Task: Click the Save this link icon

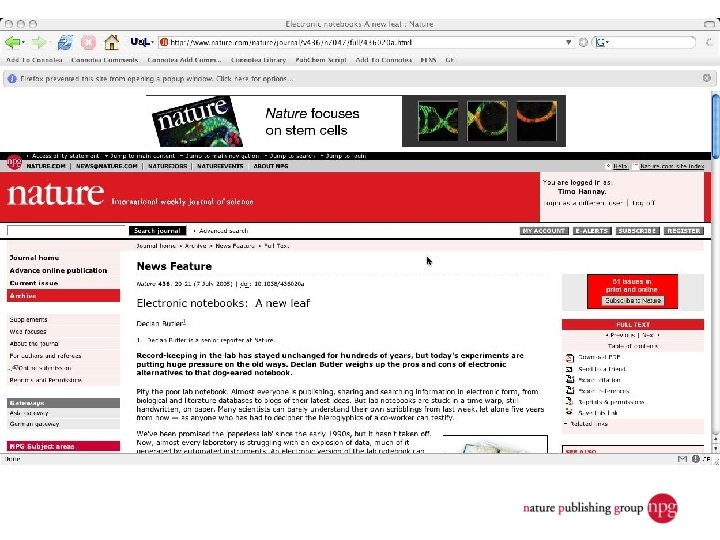Action: [569, 412]
